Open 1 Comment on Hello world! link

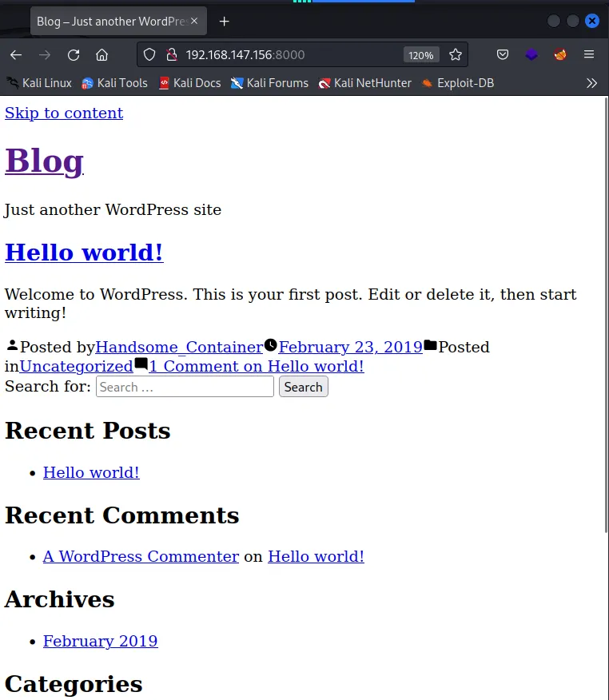[257, 367]
